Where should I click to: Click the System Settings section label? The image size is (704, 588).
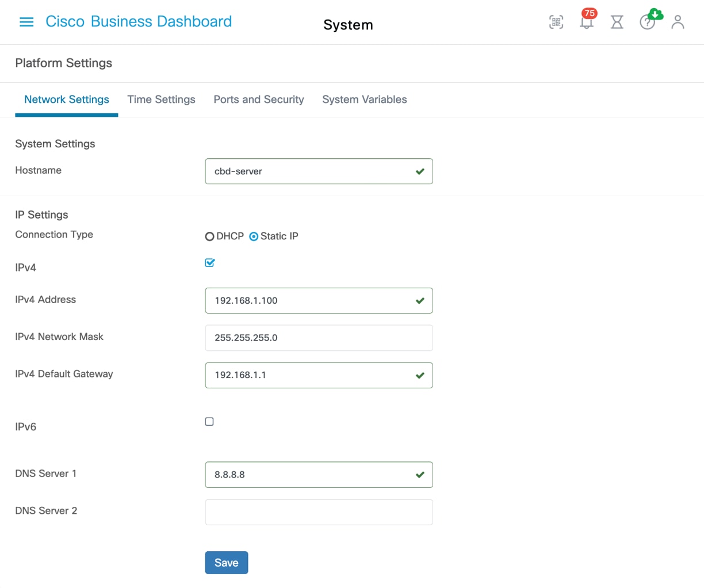coord(55,144)
